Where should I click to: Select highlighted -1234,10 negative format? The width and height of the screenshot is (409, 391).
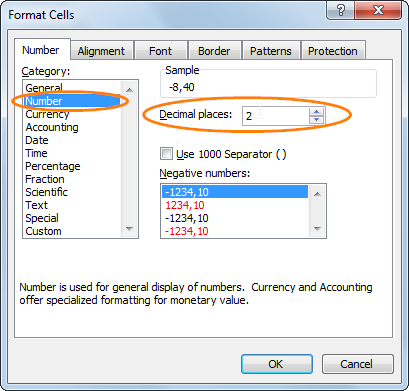coord(235,192)
